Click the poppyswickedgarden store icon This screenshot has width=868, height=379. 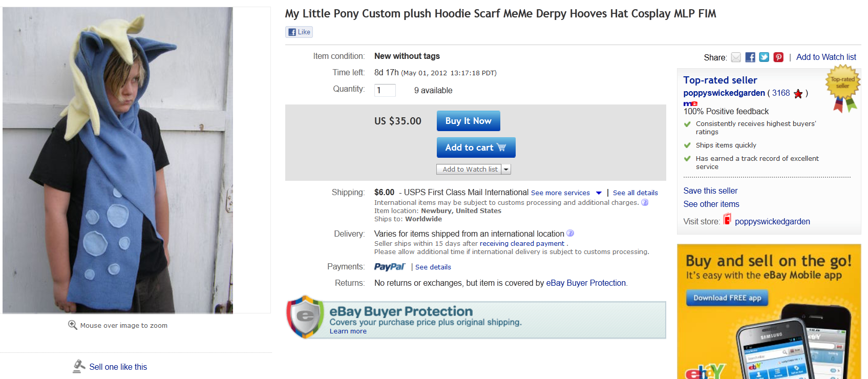click(x=727, y=220)
